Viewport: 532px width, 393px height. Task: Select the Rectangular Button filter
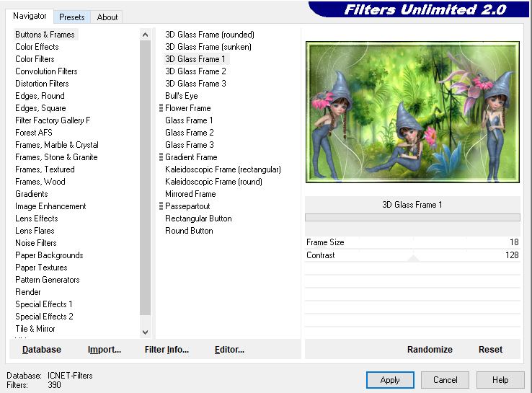pyautogui.click(x=198, y=218)
